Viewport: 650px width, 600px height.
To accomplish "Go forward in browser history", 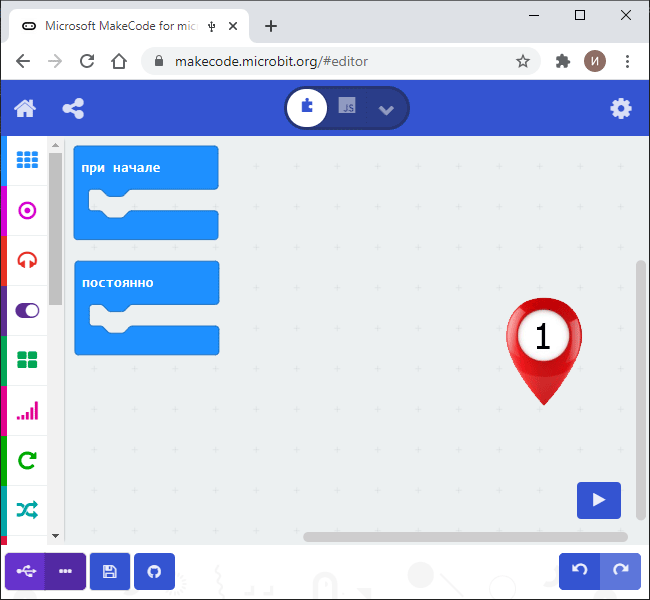I will 55,61.
